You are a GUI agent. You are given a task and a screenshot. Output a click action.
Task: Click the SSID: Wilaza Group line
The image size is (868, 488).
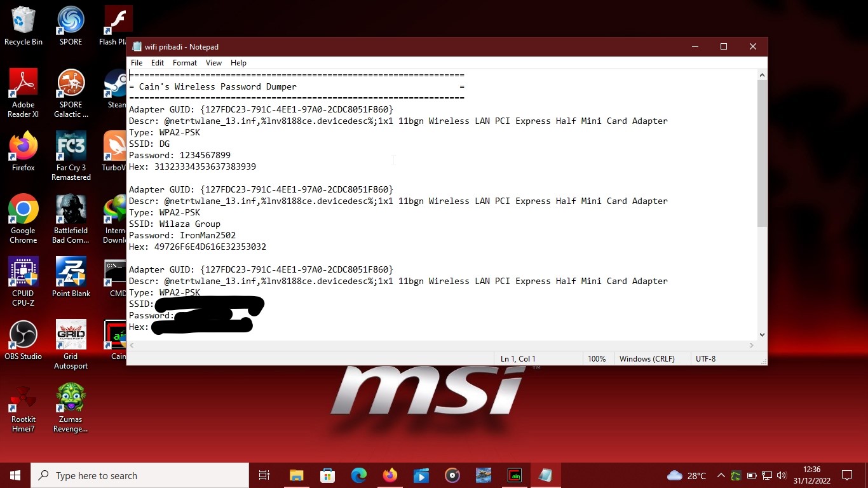click(175, 224)
